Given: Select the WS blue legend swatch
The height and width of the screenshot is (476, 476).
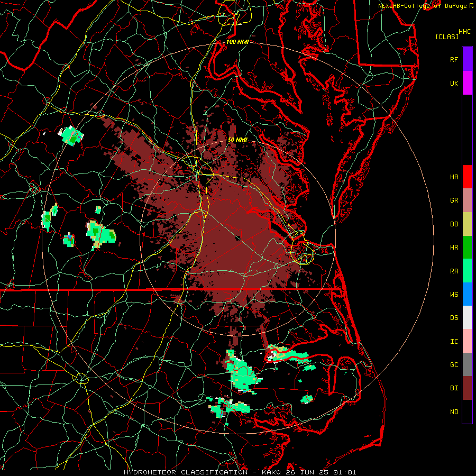Looking at the screenshot, I should [467, 294].
